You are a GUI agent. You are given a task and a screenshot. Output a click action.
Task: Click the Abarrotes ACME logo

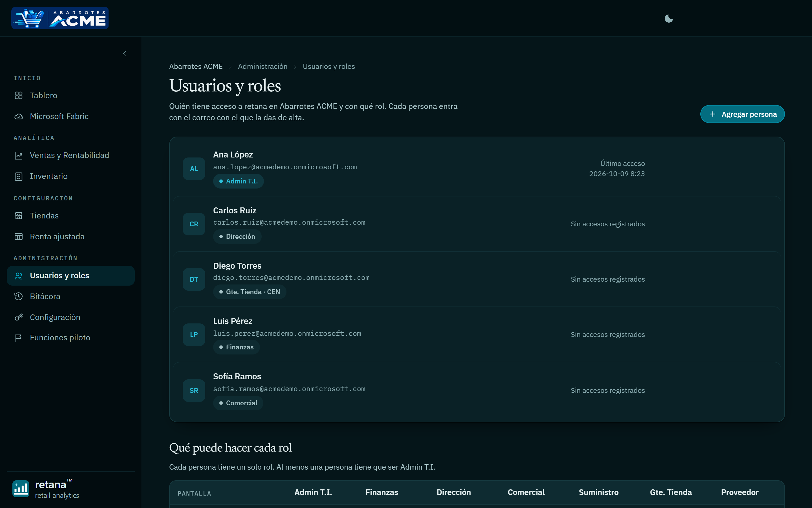60,18
